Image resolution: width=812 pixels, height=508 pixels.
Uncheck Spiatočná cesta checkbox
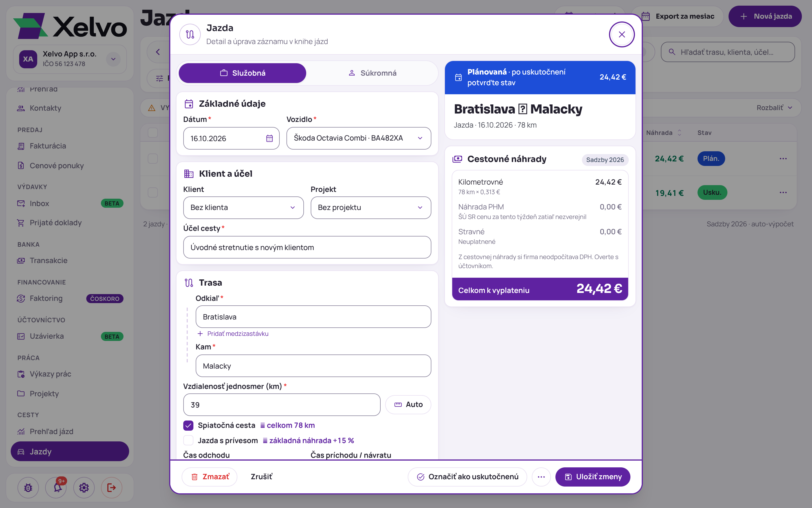188,425
